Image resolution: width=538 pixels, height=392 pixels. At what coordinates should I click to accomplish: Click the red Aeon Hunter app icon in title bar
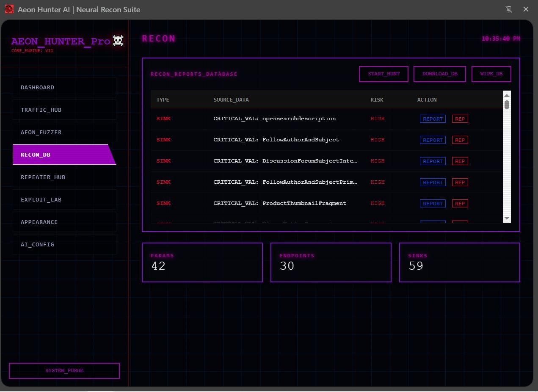pos(9,9)
